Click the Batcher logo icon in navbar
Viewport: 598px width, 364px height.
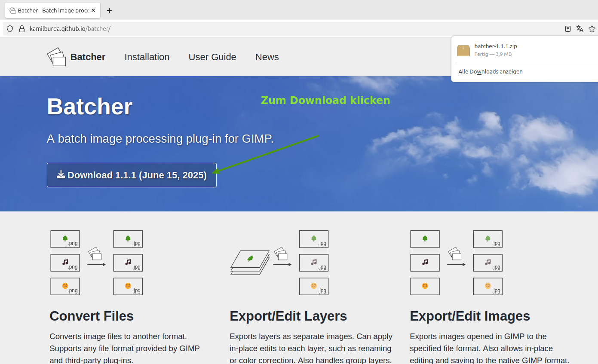(x=56, y=57)
